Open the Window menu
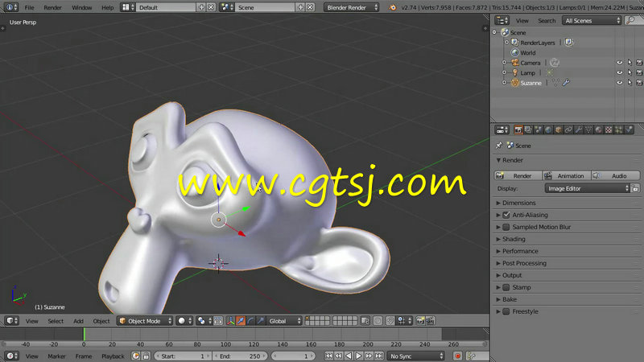The height and width of the screenshot is (362, 644). click(x=82, y=7)
